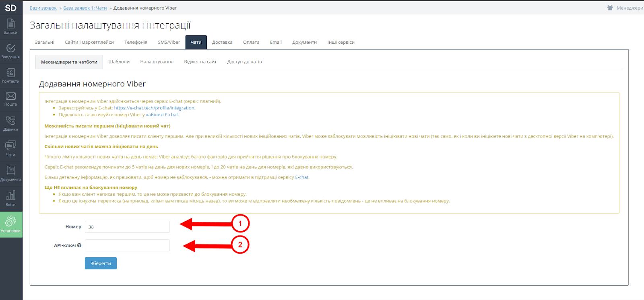Open e-chat.tech profile integration link

154,108
